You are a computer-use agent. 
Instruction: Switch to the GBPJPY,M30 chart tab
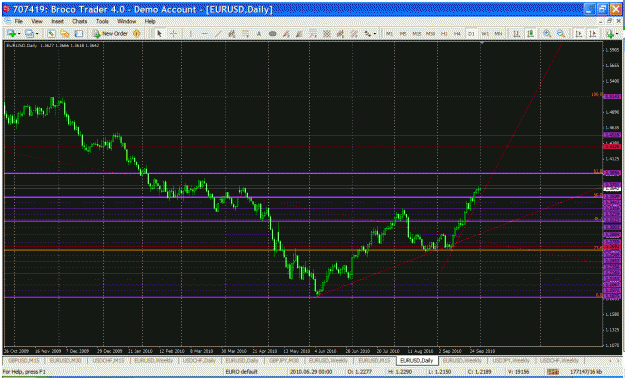[284, 360]
